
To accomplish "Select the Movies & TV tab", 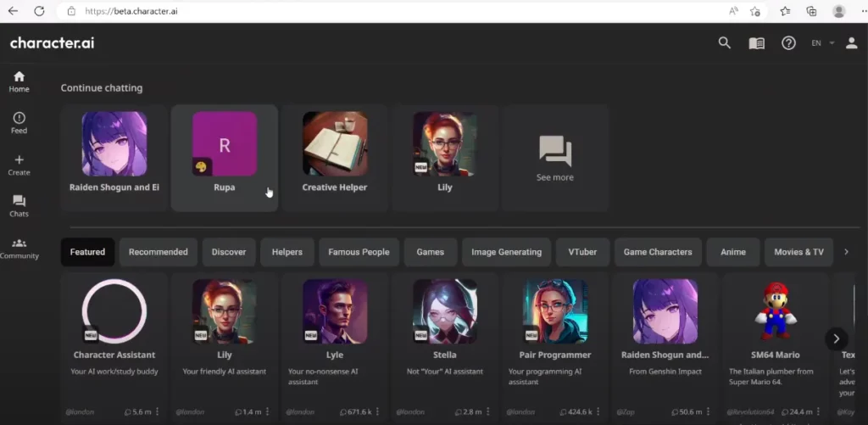I will (798, 252).
